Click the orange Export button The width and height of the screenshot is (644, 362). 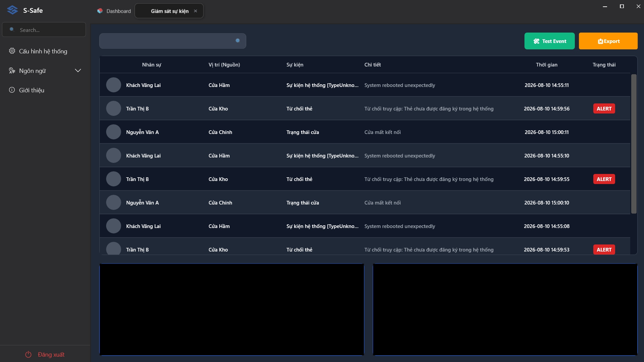[608, 41]
